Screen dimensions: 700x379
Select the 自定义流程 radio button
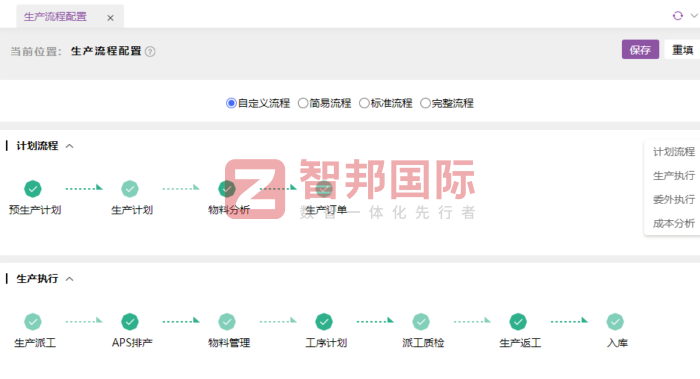coord(231,103)
